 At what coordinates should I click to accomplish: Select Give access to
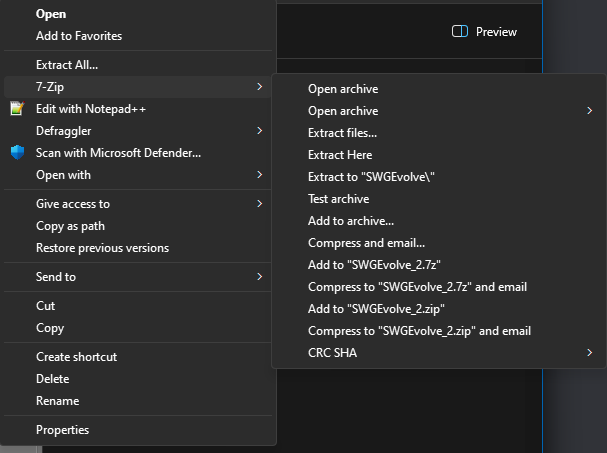(138, 204)
